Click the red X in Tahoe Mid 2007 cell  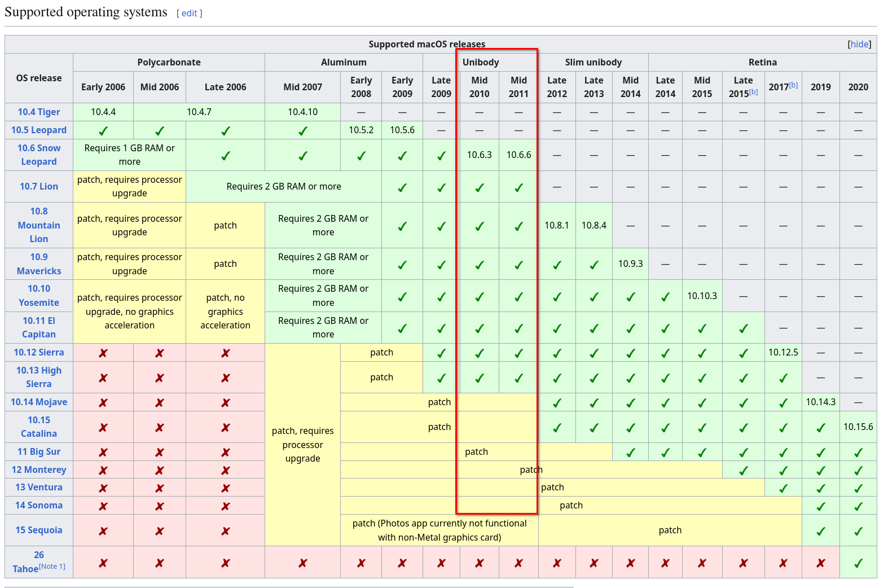tap(303, 563)
